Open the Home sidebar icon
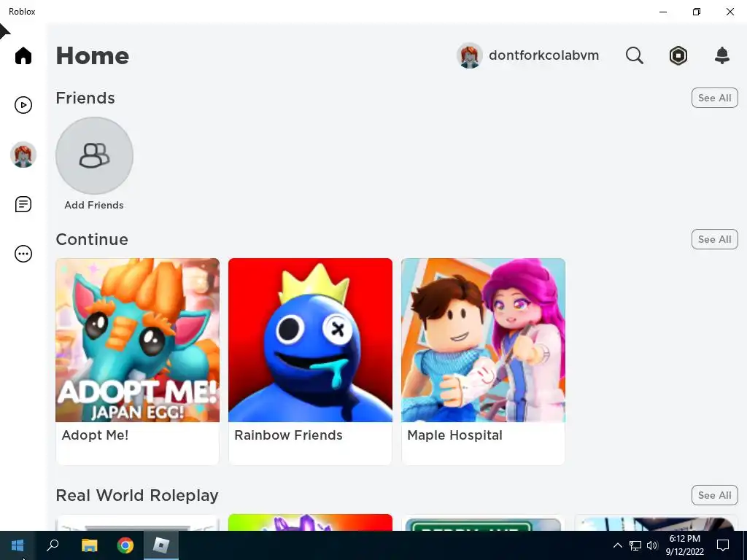 23,55
